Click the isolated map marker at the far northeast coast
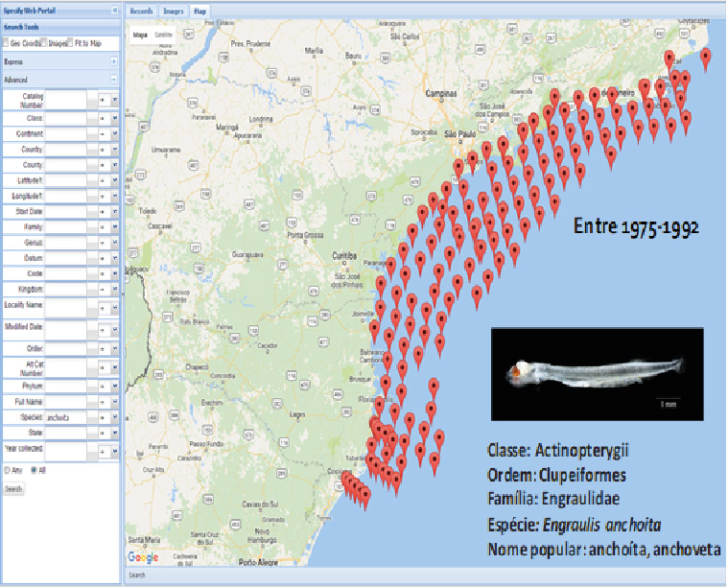The height and width of the screenshot is (587, 728). pos(705,59)
